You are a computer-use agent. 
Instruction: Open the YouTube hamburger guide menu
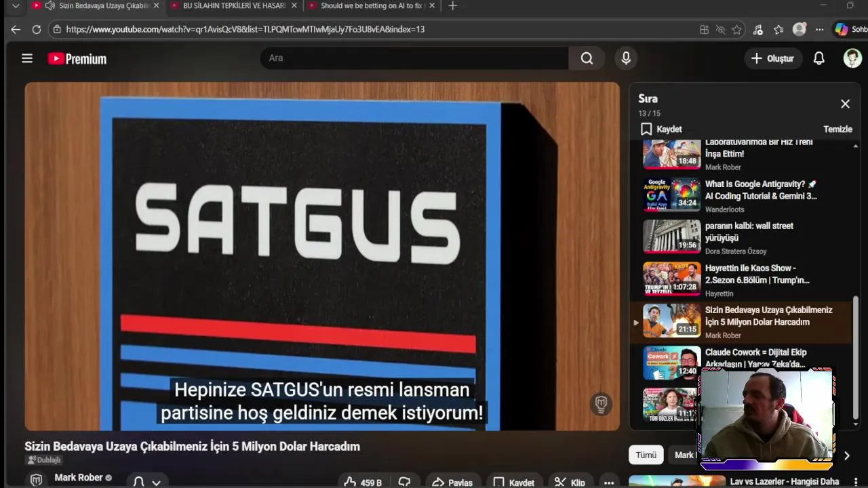(x=27, y=58)
